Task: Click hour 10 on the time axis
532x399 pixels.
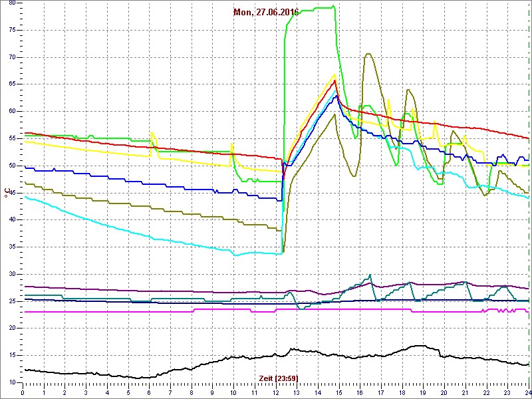Action: click(x=233, y=392)
